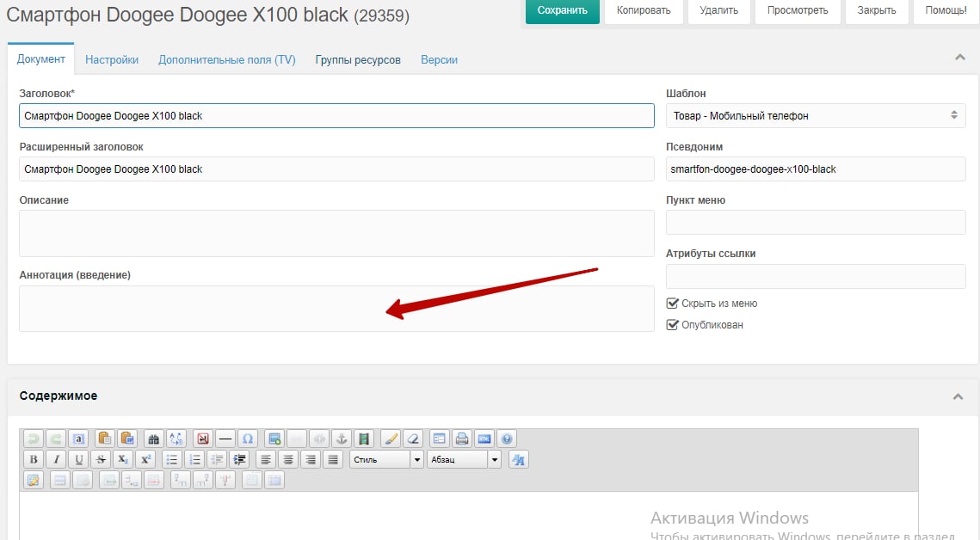Click the undo icon in editor toolbar
980x540 pixels.
pyautogui.click(x=34, y=439)
